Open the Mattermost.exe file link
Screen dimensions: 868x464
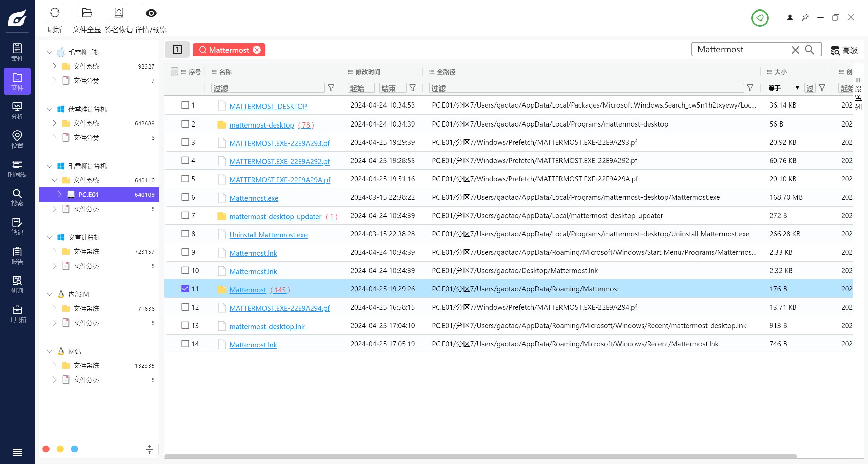tap(254, 198)
